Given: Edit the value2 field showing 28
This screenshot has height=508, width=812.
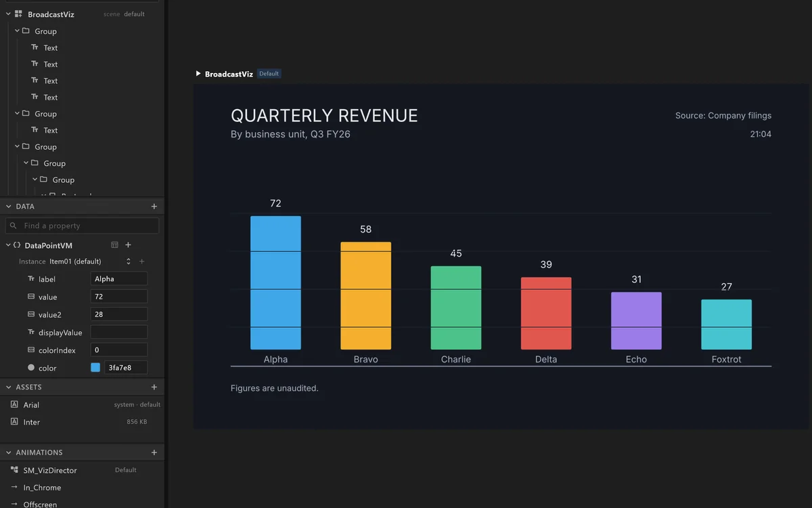Looking at the screenshot, I should pos(119,314).
